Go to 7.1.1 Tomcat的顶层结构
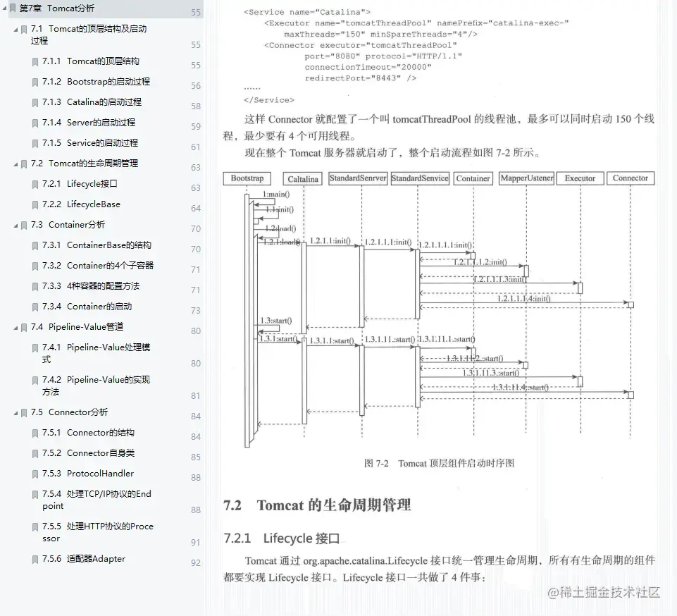677x616 pixels. tap(91, 61)
